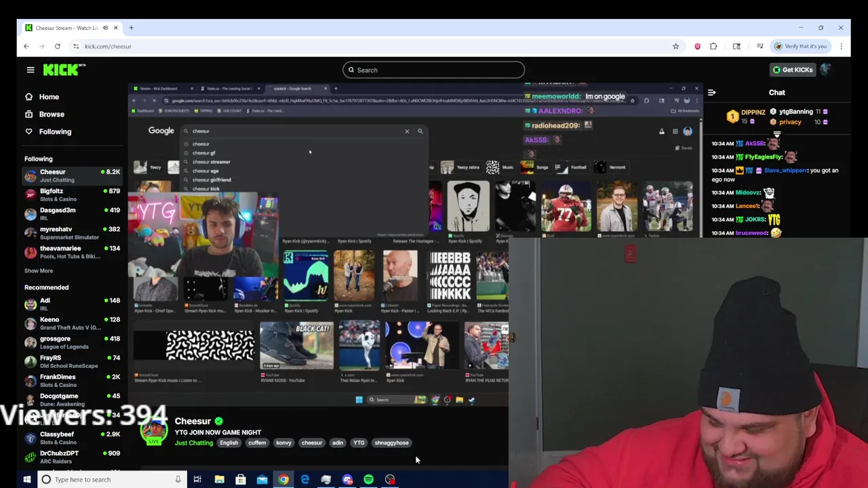Image resolution: width=868 pixels, height=488 pixels.
Task: Open the Chrome media controls icon
Action: tap(759, 46)
